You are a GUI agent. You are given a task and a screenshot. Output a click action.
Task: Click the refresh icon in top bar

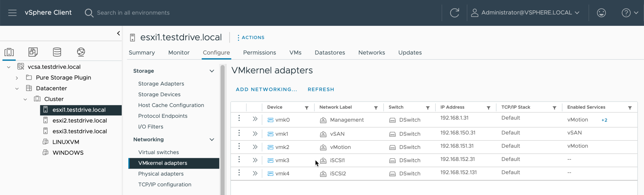click(454, 13)
